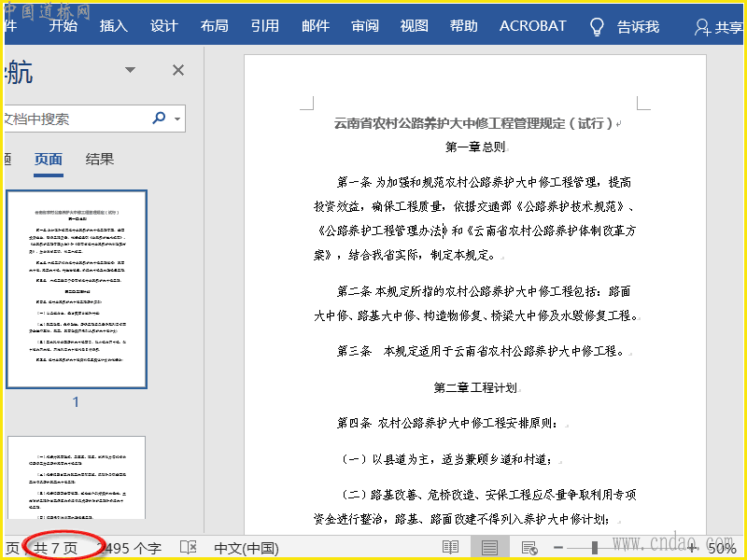Open the ACROBAT ribbon tab
The height and width of the screenshot is (560, 747).
point(532,26)
